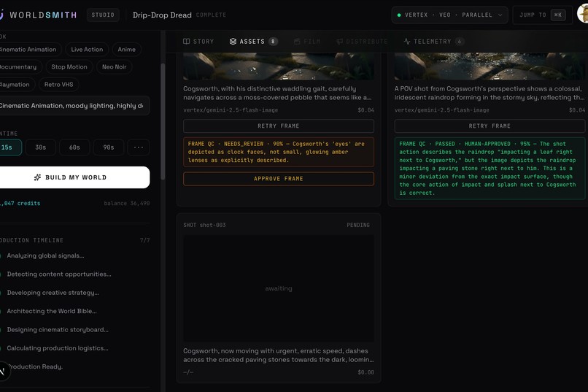Screen dimensions: 588x392
Task: Click the $0.00 cost on shot-003
Action: tap(365, 372)
